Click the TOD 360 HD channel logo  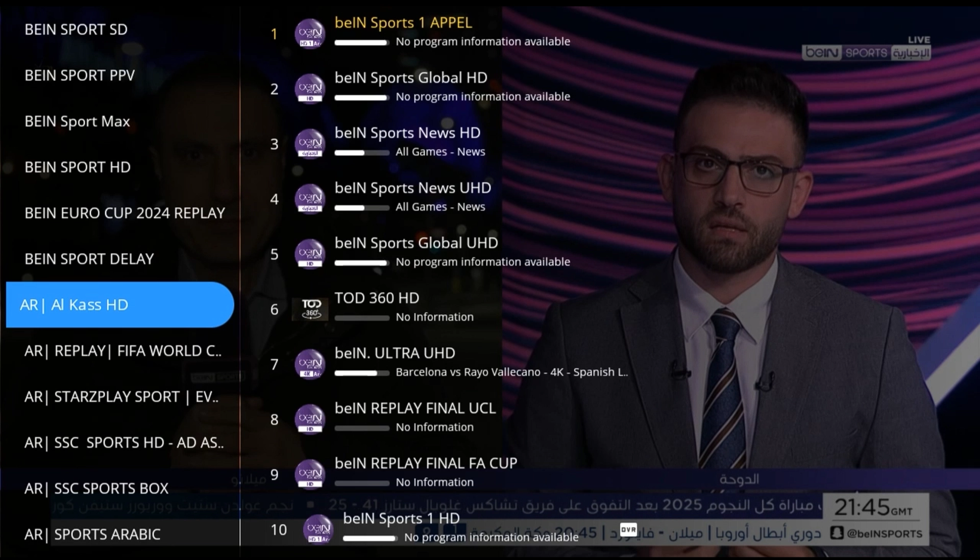click(x=310, y=309)
